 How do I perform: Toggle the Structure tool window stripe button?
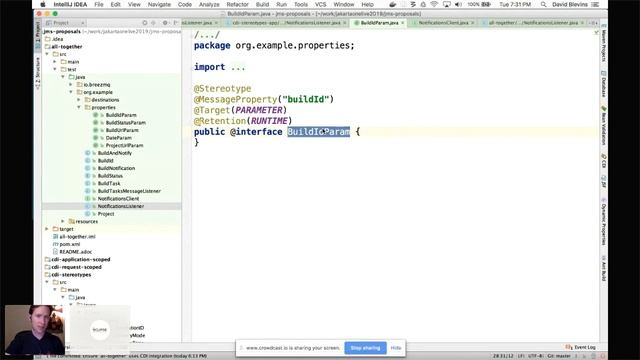tap(38, 73)
